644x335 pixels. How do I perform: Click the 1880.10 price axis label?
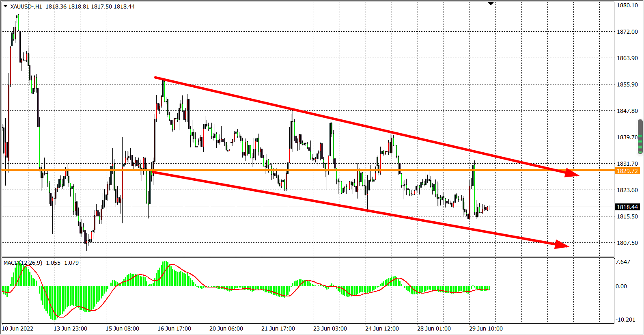(627, 5)
